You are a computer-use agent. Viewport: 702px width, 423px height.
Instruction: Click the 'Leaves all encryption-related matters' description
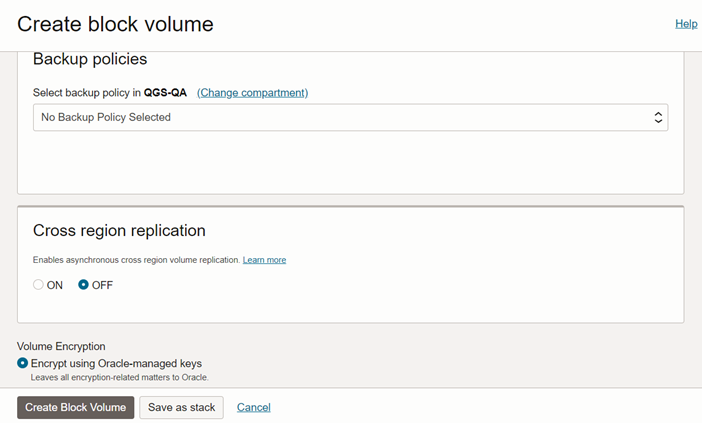[x=119, y=377]
